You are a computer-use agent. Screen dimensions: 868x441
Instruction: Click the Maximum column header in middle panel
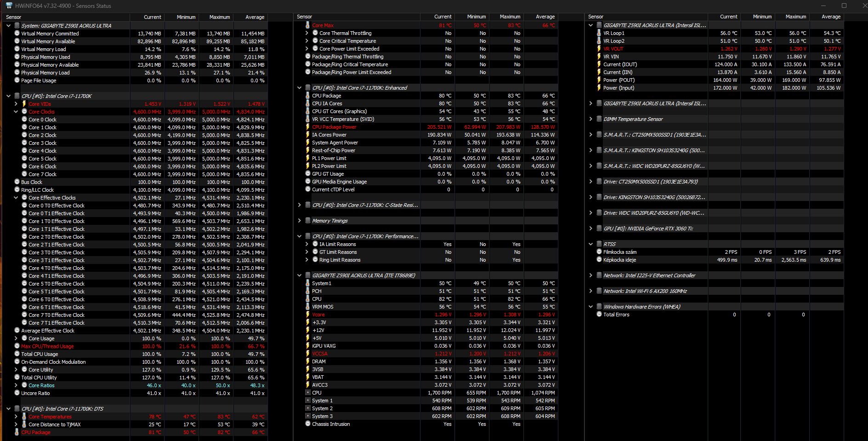[506, 17]
